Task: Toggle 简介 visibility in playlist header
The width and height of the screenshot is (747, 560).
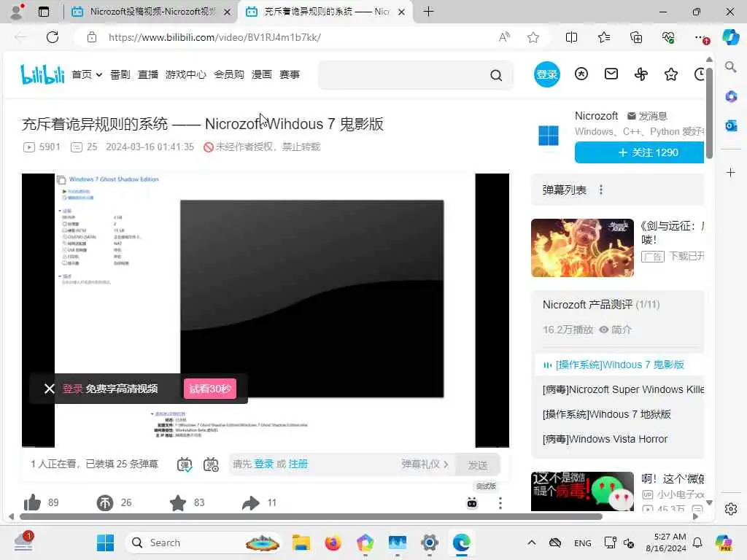Action: (616, 330)
